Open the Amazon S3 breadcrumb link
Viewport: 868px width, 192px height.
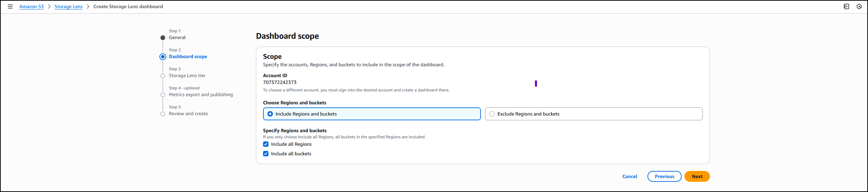click(31, 6)
